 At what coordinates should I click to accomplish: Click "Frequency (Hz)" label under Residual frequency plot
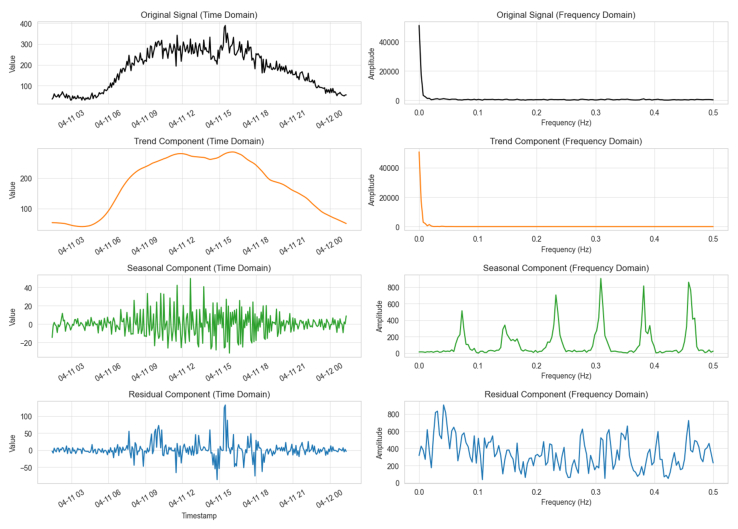point(566,503)
